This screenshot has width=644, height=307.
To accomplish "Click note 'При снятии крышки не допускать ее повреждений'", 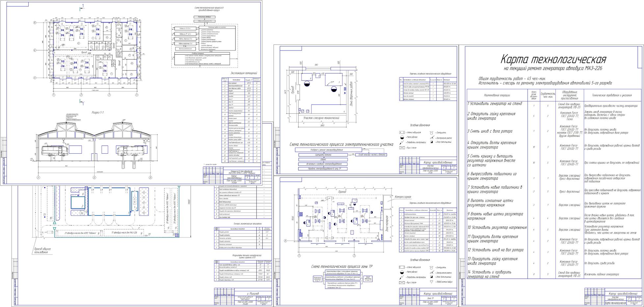I will click(x=611, y=162).
